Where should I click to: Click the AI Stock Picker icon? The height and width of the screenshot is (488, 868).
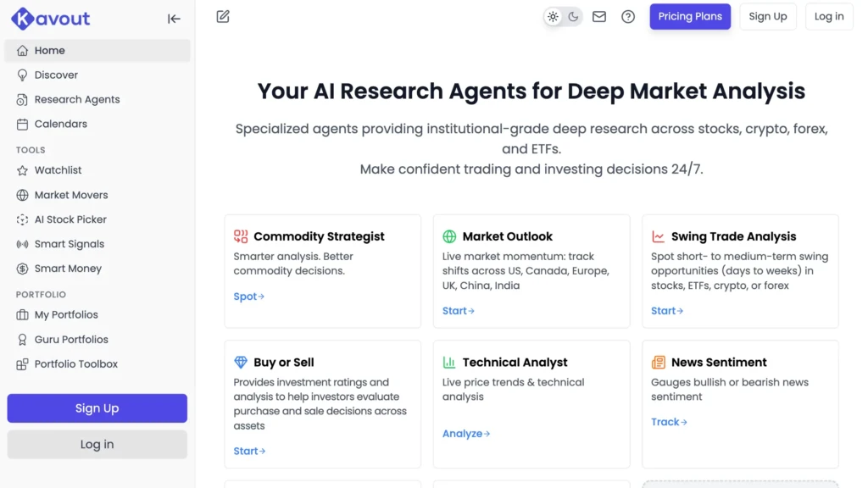point(22,219)
